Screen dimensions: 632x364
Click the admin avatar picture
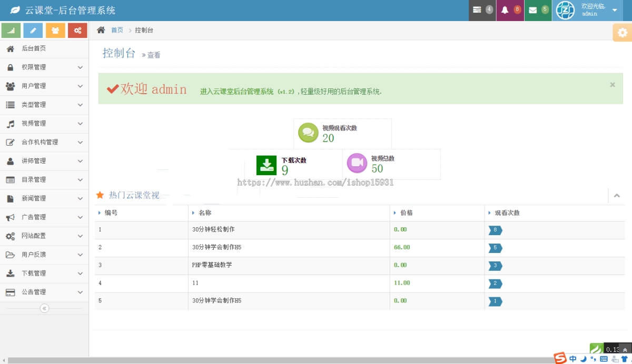tap(565, 10)
